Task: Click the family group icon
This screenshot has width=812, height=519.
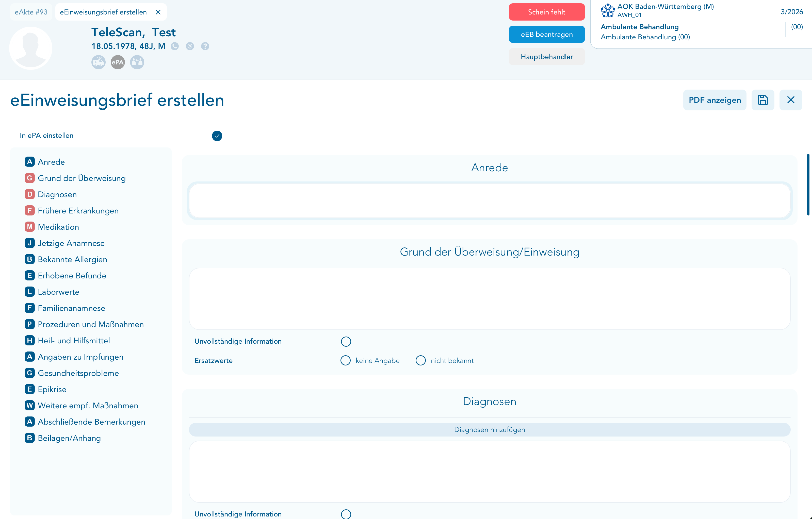Action: (x=137, y=62)
